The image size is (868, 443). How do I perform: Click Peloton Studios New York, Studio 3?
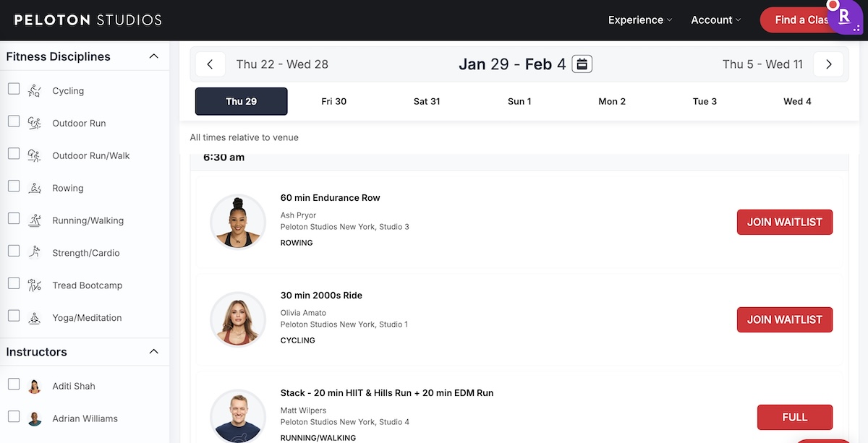[x=345, y=227]
